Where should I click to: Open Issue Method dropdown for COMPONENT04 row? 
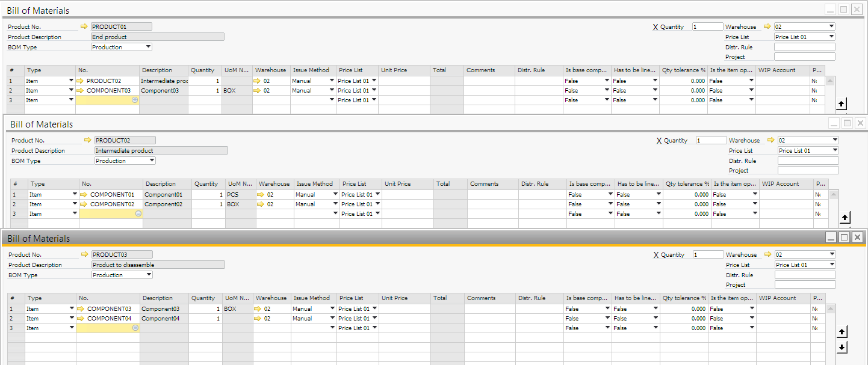[332, 319]
